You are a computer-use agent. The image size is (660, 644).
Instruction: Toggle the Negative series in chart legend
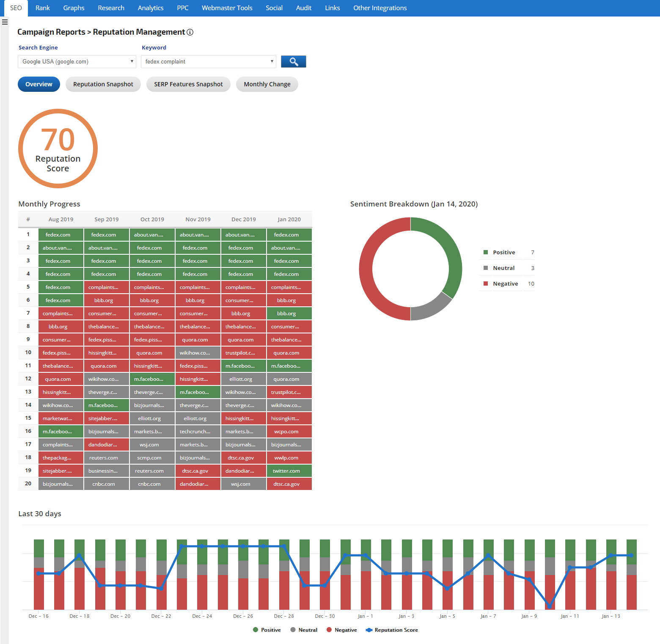341,630
